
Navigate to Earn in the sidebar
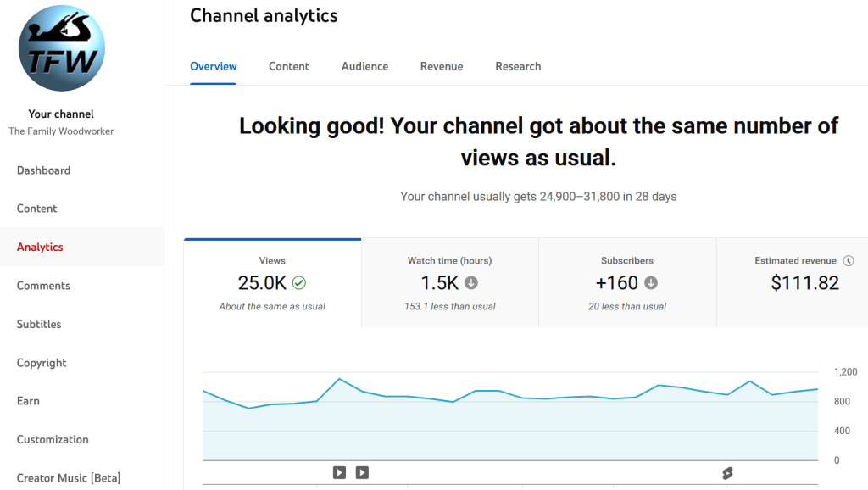click(x=28, y=401)
